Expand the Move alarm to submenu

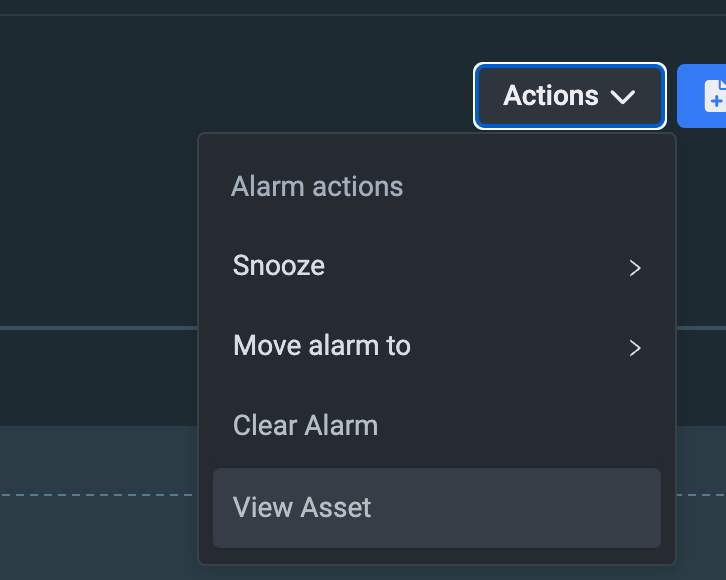pos(436,346)
